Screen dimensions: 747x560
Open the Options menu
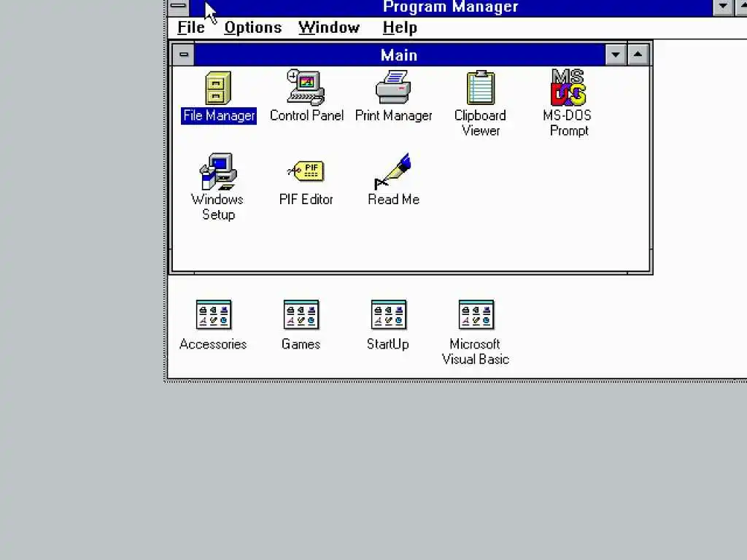click(253, 28)
